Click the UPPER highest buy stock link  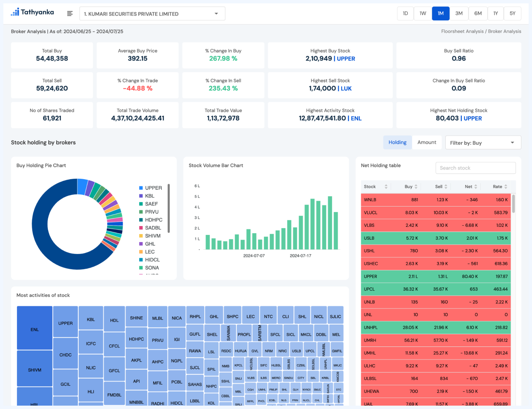pyautogui.click(x=346, y=59)
